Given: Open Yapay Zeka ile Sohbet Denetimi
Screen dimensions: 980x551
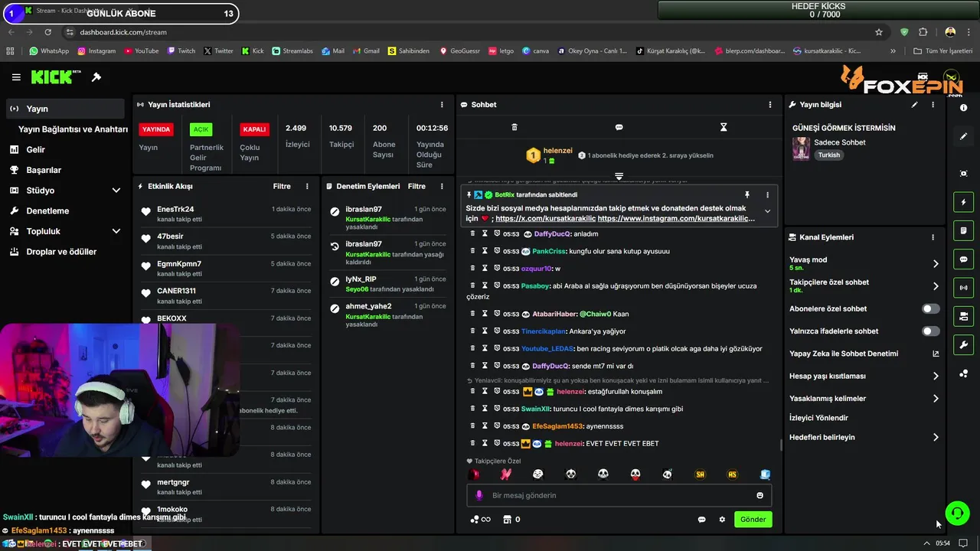Looking at the screenshot, I should [864, 354].
